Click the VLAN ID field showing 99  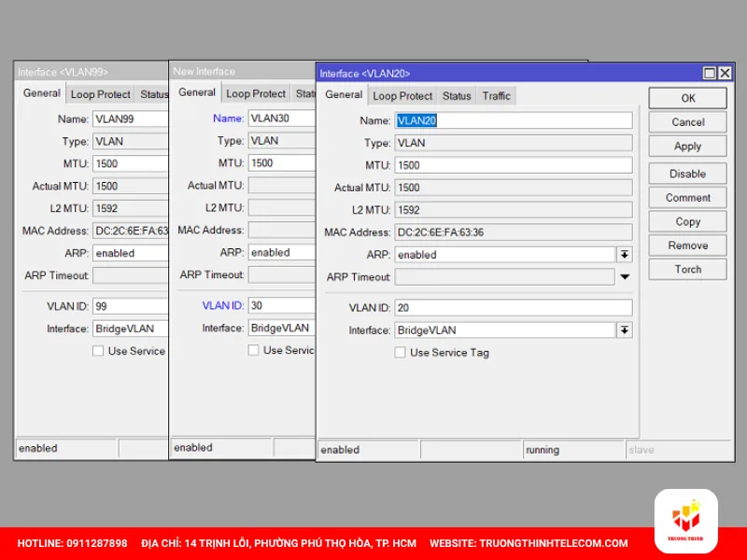coord(130,306)
